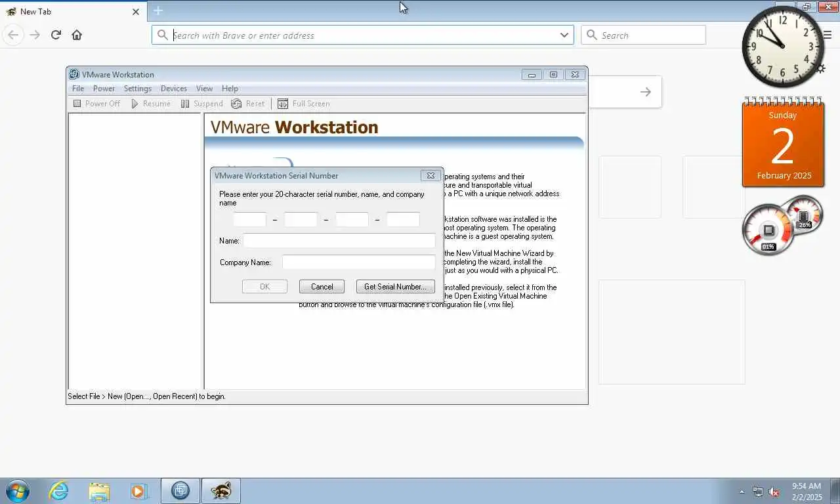The image size is (840, 504).
Task: Focus the second serial number segment field
Action: coord(301,220)
